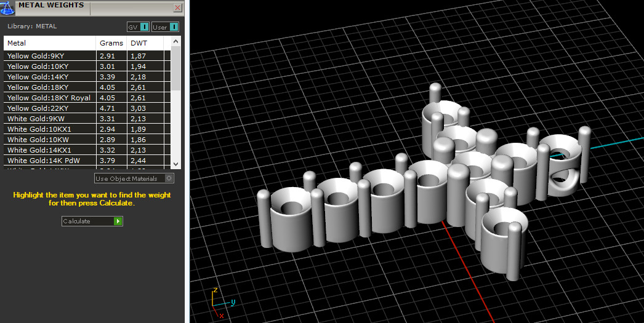This screenshot has width=644, height=323.
Task: Select the White Gold:14K PdW row
Action: [x=87, y=161]
